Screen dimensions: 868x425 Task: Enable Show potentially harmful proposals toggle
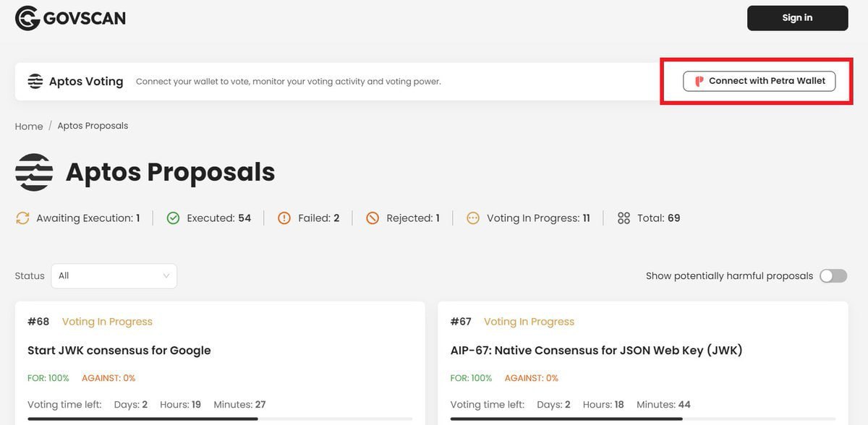tap(833, 276)
